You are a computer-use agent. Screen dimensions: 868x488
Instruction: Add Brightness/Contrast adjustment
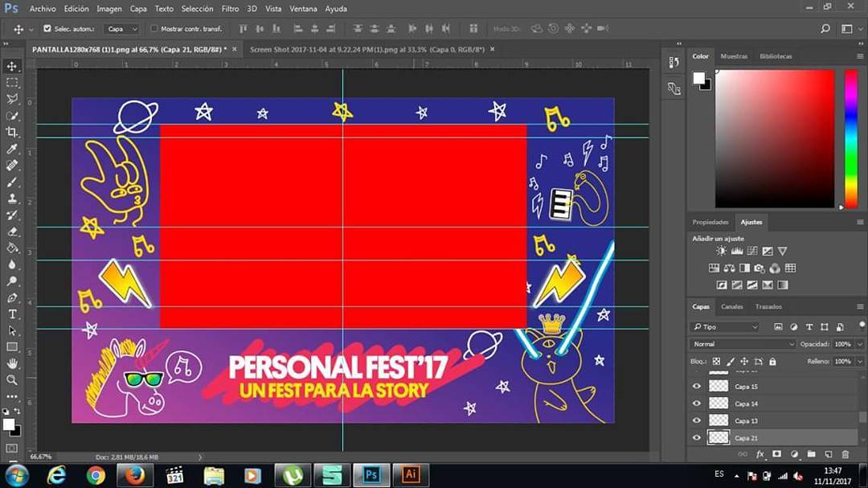pyautogui.click(x=721, y=252)
